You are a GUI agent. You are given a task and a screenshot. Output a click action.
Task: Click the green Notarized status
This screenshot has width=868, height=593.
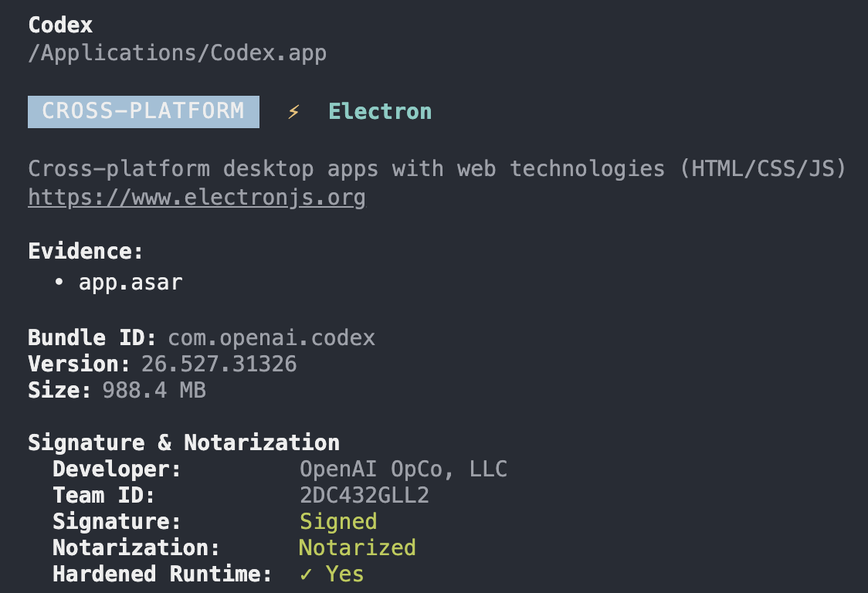[357, 548]
